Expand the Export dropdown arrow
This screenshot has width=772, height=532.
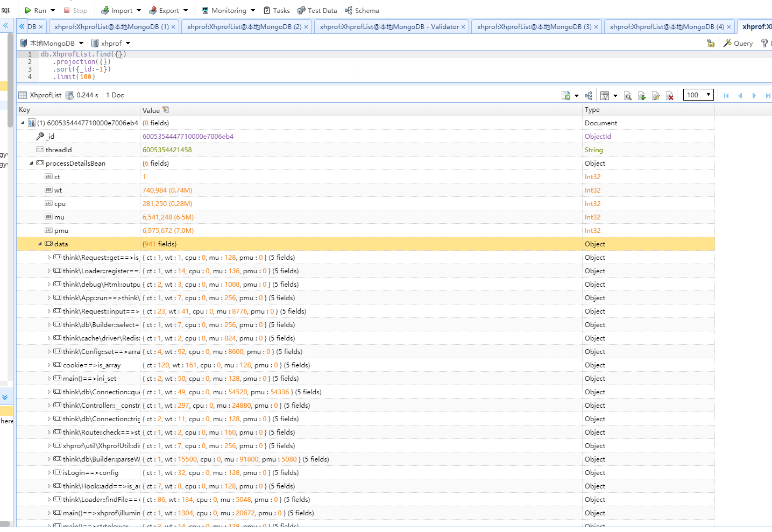pyautogui.click(x=186, y=10)
